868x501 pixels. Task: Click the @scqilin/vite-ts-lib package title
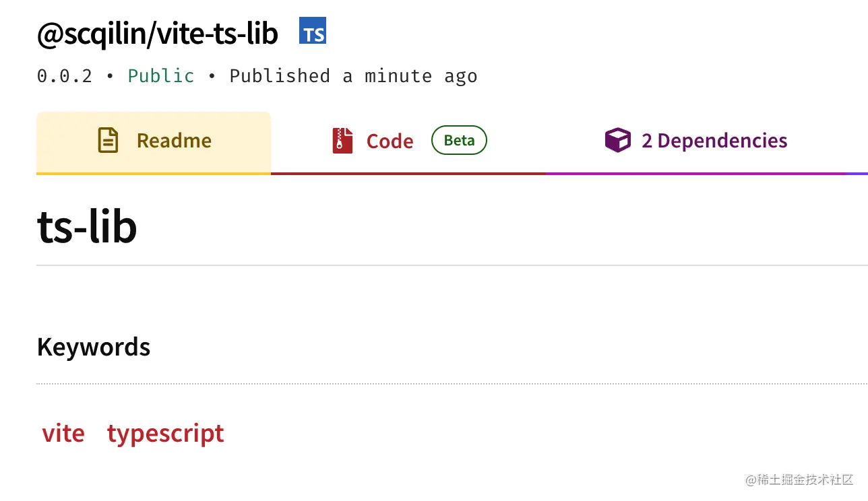157,34
